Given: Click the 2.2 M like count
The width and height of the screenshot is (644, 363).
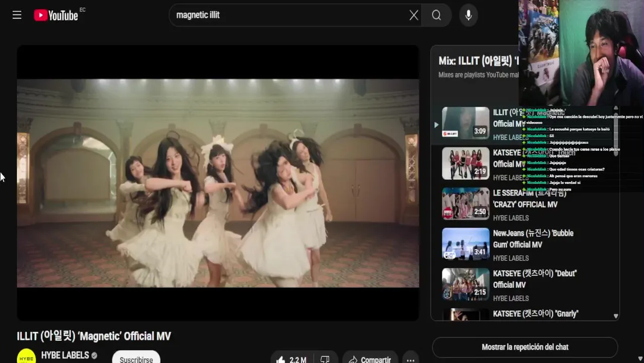Looking at the screenshot, I should tap(298, 360).
